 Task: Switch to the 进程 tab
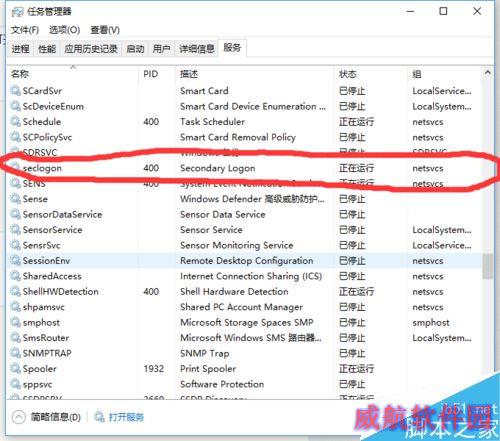21,49
